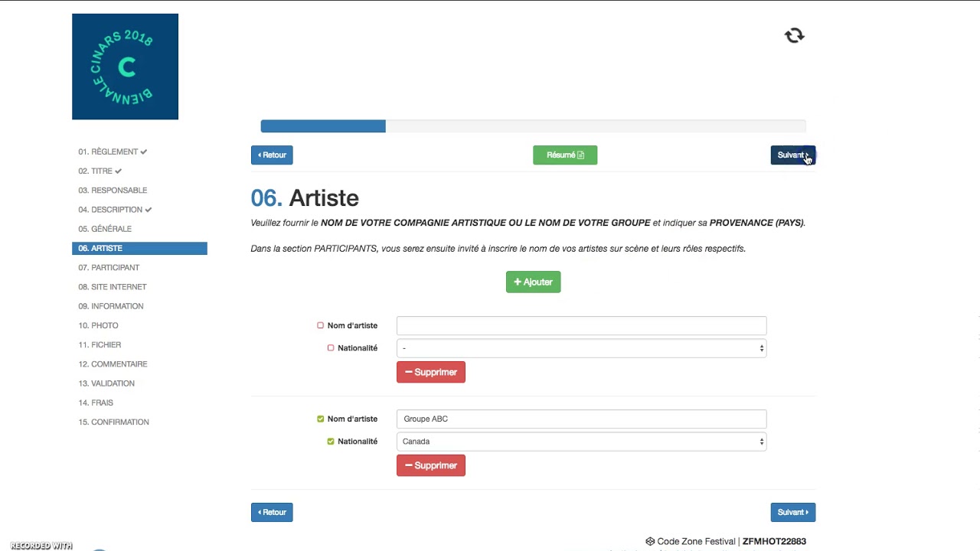
Task: Click the Code Zone Festival link
Action: pyautogui.click(x=691, y=541)
